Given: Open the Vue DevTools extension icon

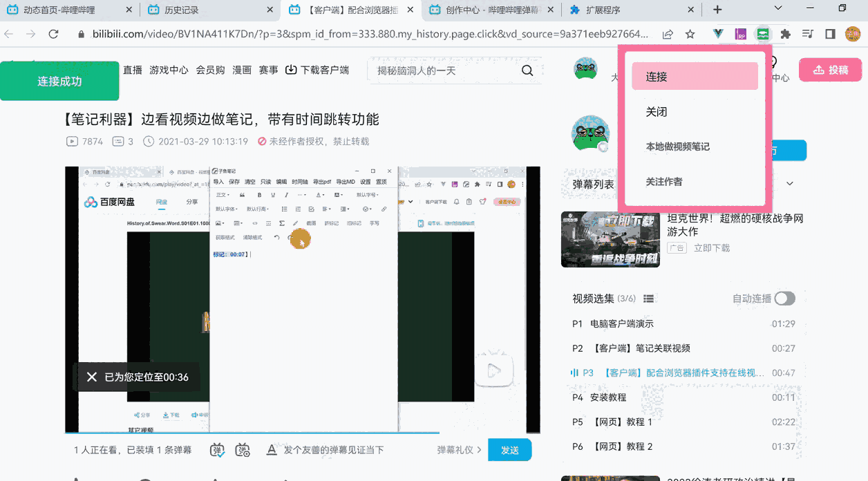Looking at the screenshot, I should tap(718, 32).
